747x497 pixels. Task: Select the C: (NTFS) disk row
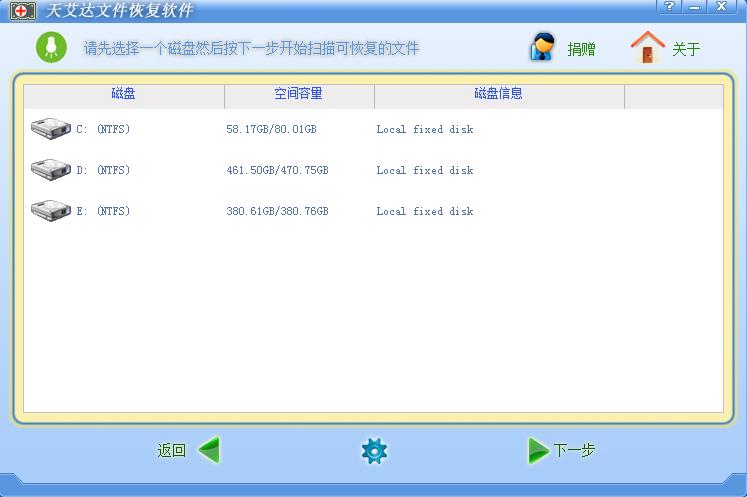pyautogui.click(x=373, y=129)
